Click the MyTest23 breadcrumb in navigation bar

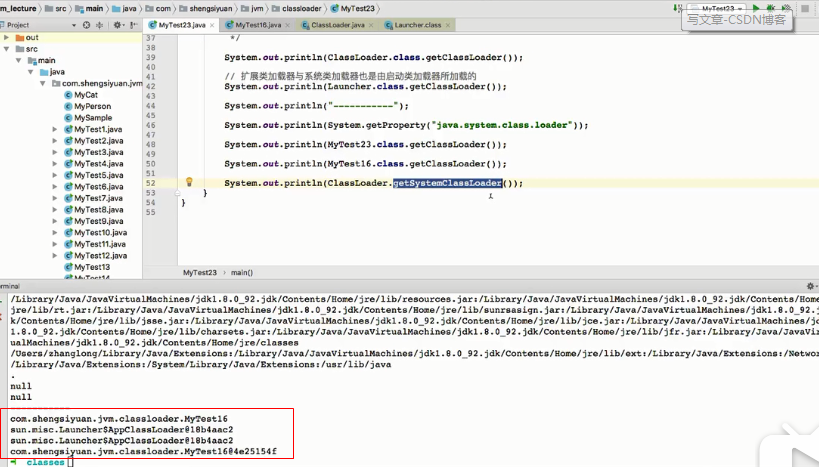pyautogui.click(x=353, y=8)
